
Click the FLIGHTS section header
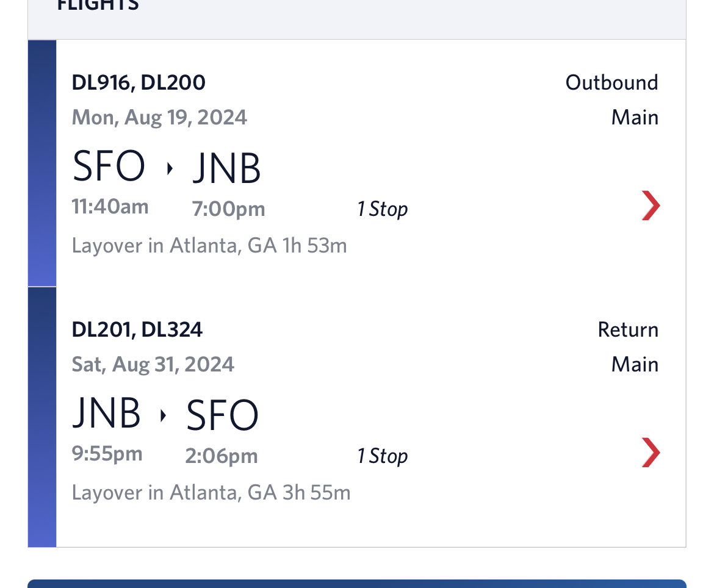(98, 6)
